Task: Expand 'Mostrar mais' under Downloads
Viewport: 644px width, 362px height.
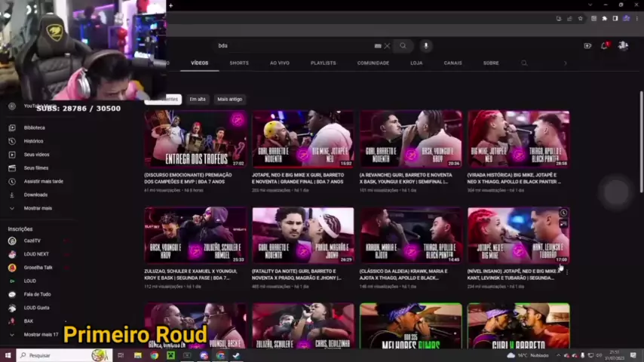Action: (x=38, y=208)
